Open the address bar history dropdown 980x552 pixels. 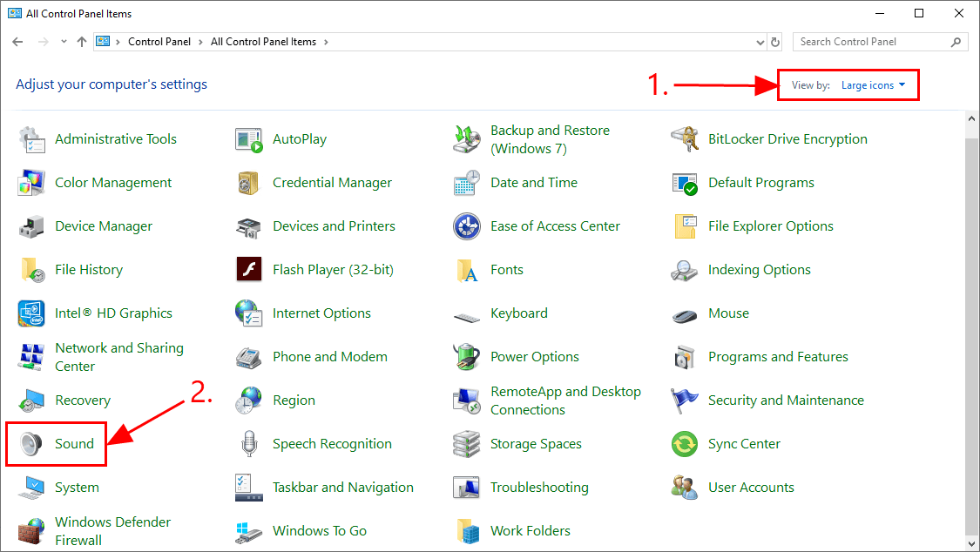click(760, 42)
